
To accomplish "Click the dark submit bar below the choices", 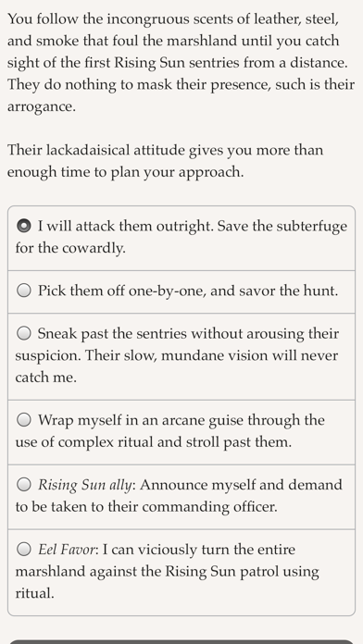I will tap(181, 642).
